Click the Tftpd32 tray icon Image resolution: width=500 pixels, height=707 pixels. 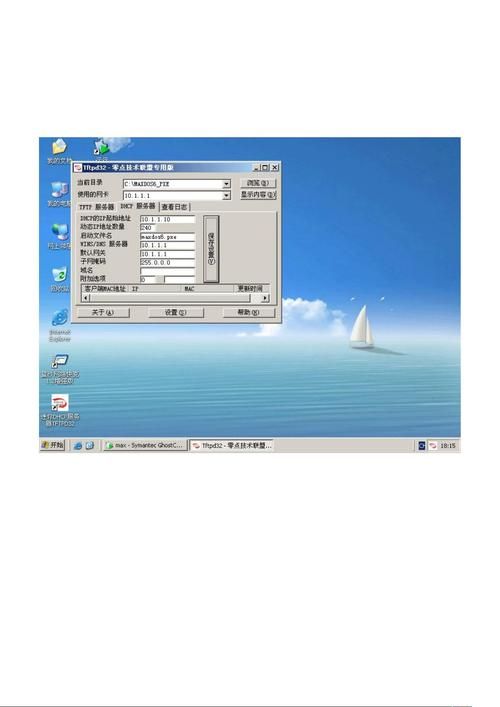pyautogui.click(x=432, y=445)
